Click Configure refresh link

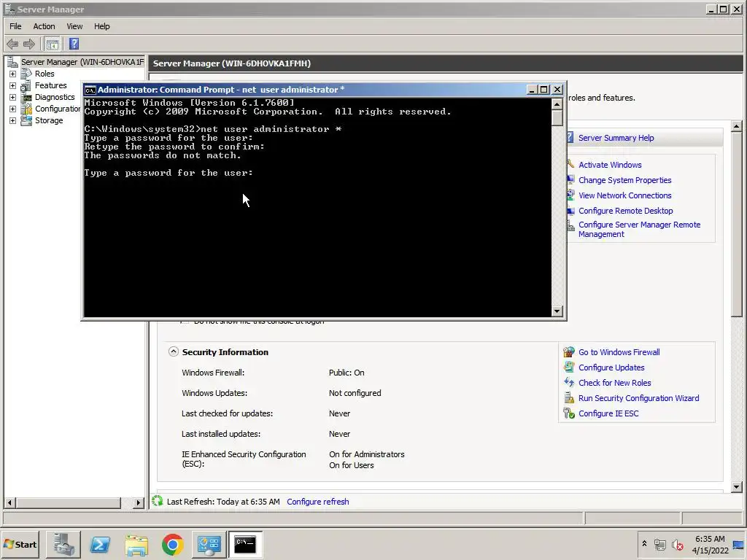click(318, 502)
